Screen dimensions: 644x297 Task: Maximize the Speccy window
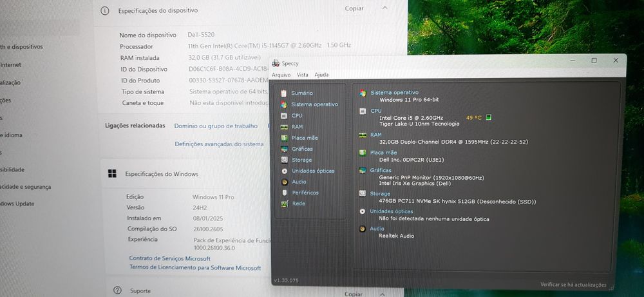(594, 61)
